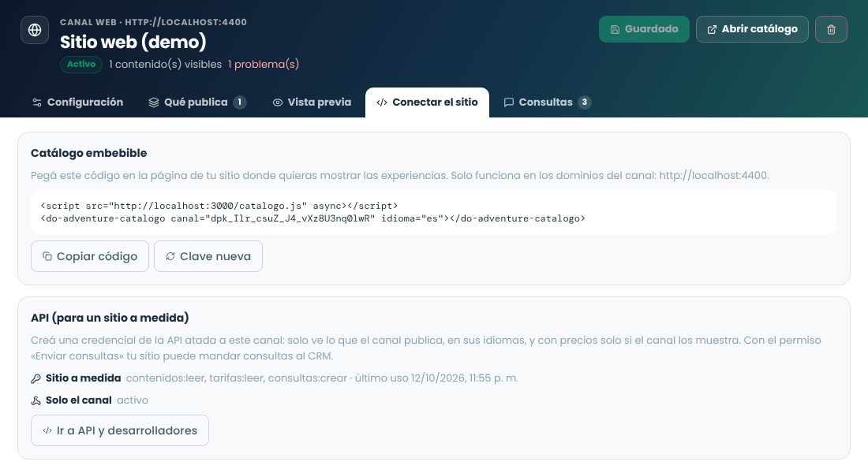Viewport: 868px width, 473px height.
Task: Click the webhook icon beside Solo el canal
Action: [36, 400]
